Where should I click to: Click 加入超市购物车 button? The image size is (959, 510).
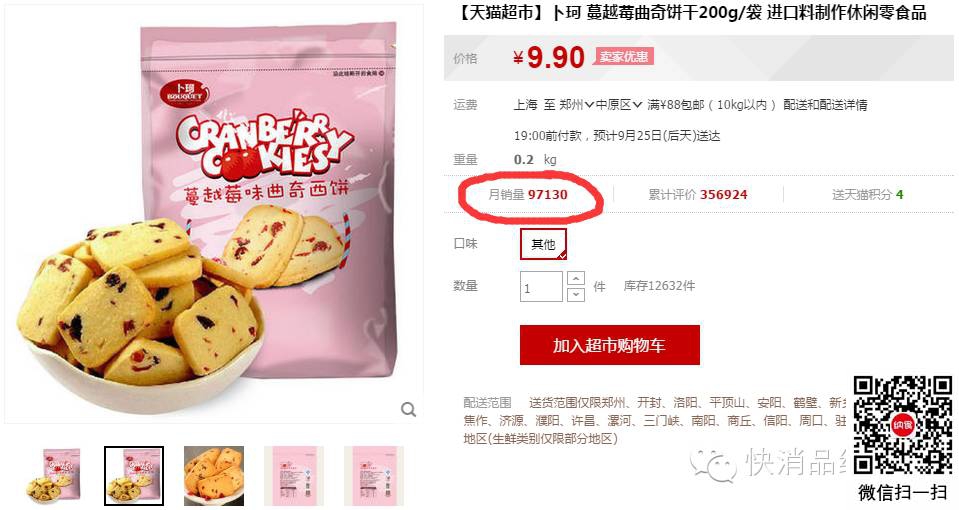pyautogui.click(x=610, y=345)
